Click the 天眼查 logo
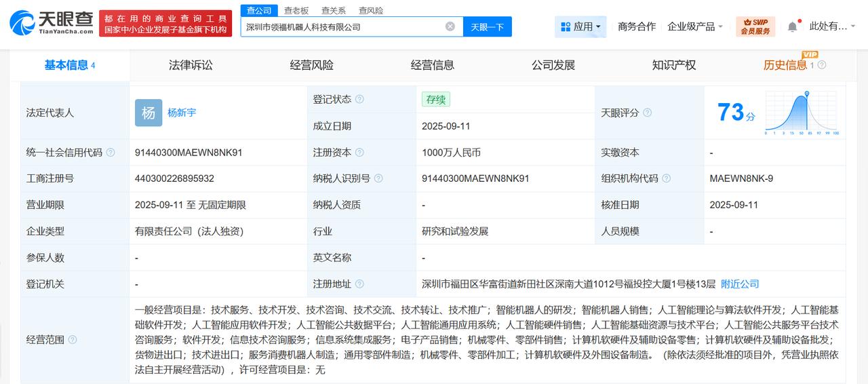This screenshot has height=384, width=868. tap(52, 22)
